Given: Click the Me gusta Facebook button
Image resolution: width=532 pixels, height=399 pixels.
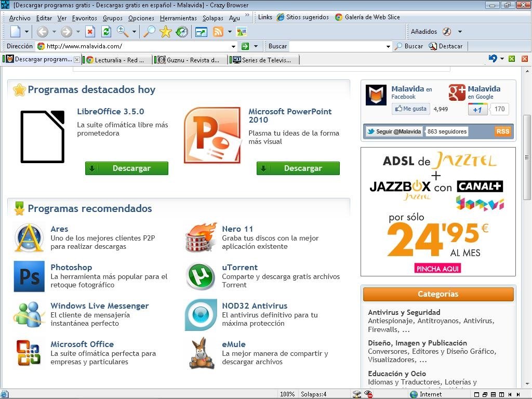Looking at the screenshot, I should 411,109.
